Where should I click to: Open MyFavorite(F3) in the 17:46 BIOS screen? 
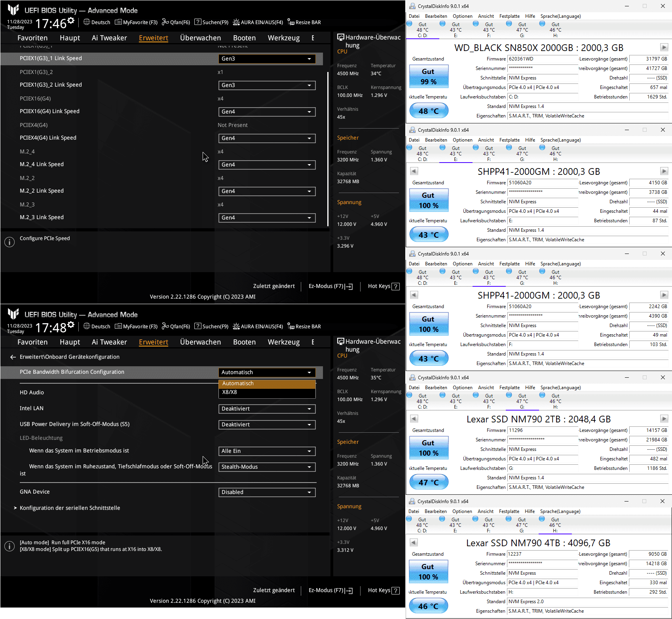tap(136, 22)
